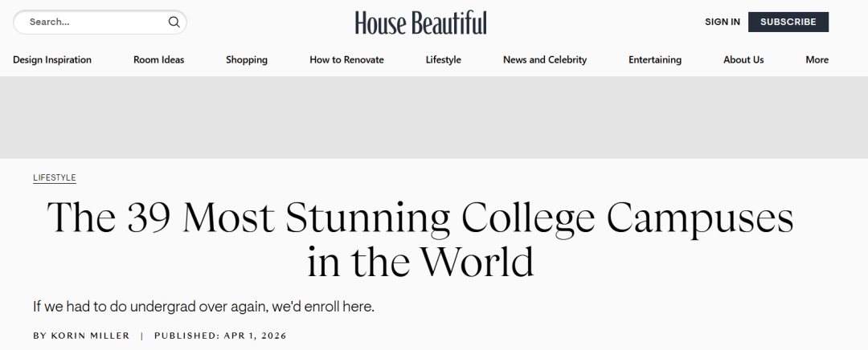The width and height of the screenshot is (868, 350).
Task: Navigate to How to Renovate
Action: point(346,60)
